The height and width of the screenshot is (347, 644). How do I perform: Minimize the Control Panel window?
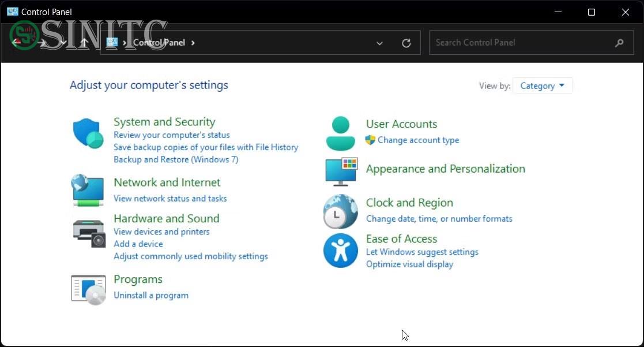tap(558, 12)
